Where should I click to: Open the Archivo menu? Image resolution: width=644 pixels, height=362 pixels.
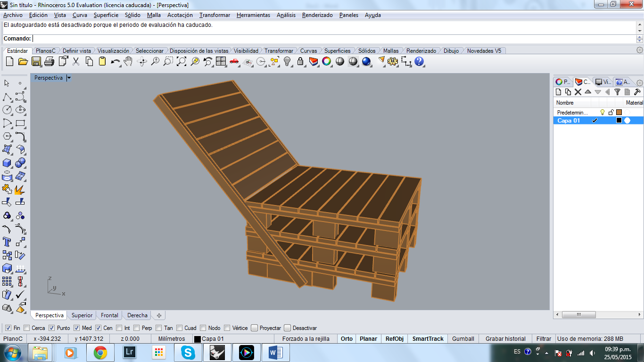13,15
